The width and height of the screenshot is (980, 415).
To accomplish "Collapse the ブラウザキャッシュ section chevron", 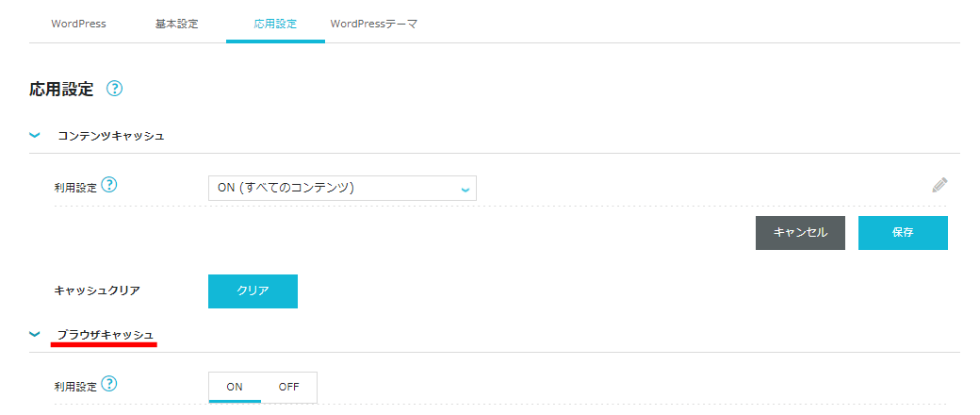I will (x=35, y=335).
